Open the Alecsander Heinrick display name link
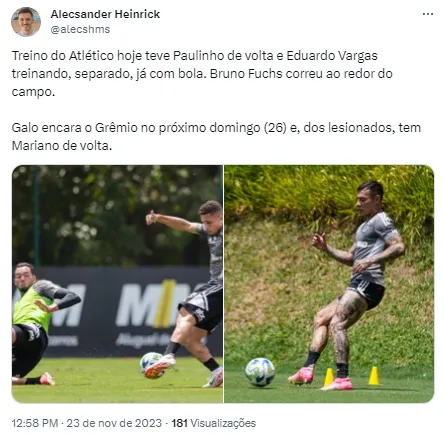The image size is (444, 441). pos(105,14)
